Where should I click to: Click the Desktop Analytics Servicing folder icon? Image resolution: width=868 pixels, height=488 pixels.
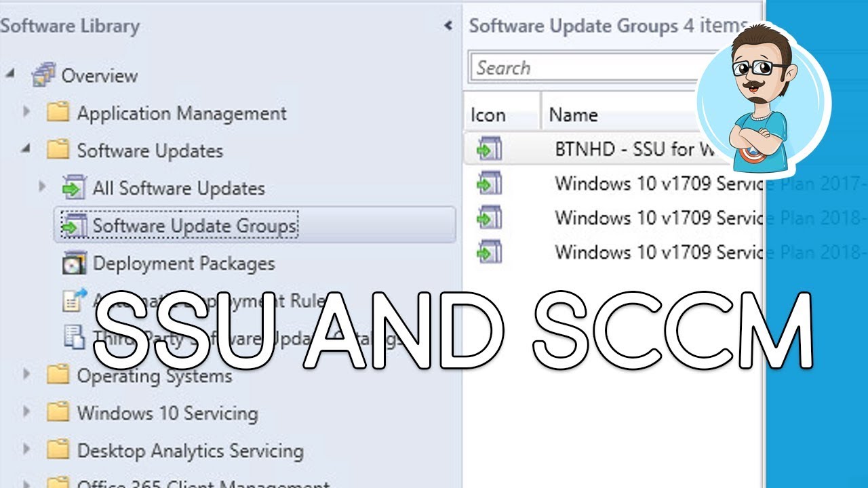click(58, 449)
